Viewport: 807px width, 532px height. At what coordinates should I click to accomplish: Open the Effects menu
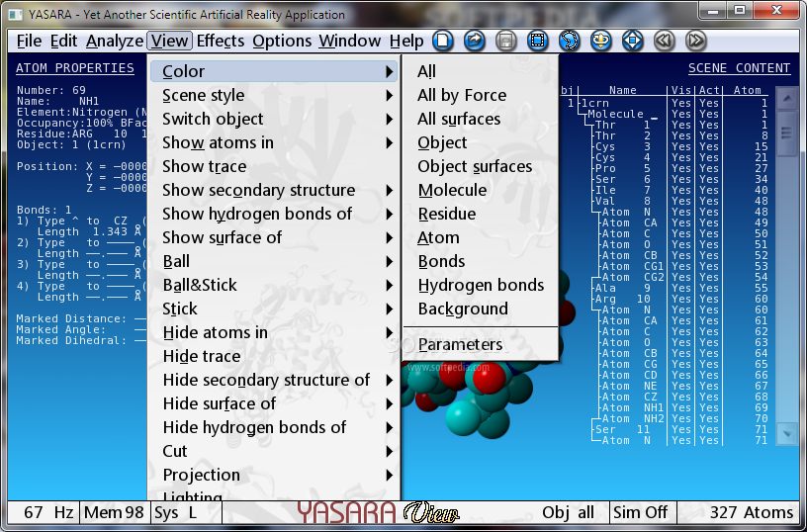[x=221, y=41]
